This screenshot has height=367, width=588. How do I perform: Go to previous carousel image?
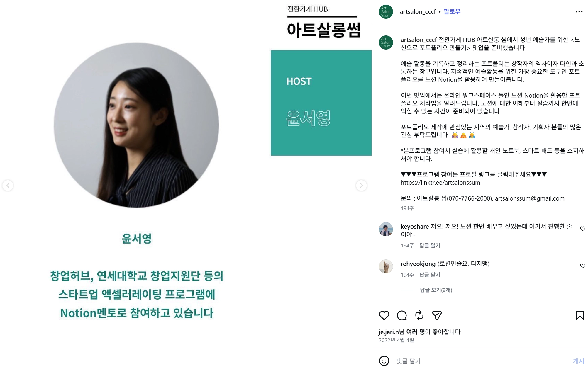point(8,185)
